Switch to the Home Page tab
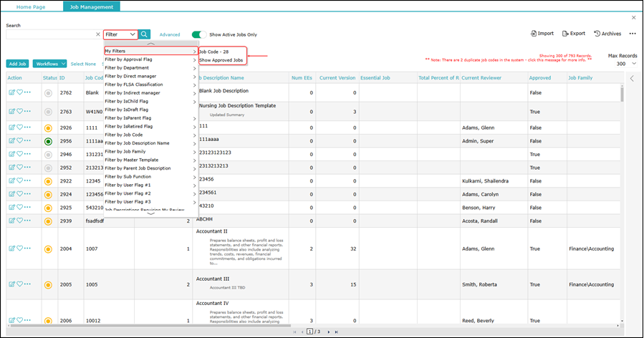The image size is (644, 338). [x=31, y=7]
